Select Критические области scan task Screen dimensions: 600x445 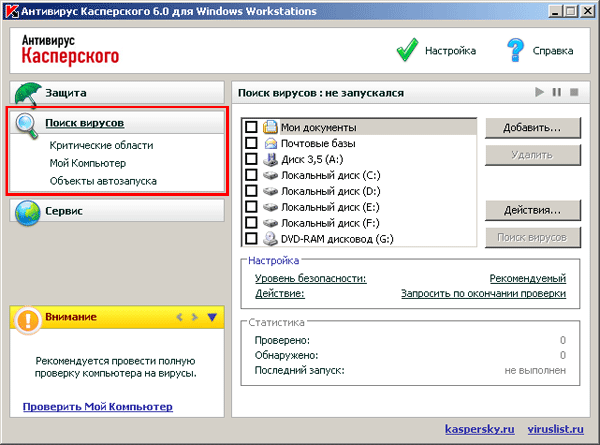pyautogui.click(x=101, y=145)
